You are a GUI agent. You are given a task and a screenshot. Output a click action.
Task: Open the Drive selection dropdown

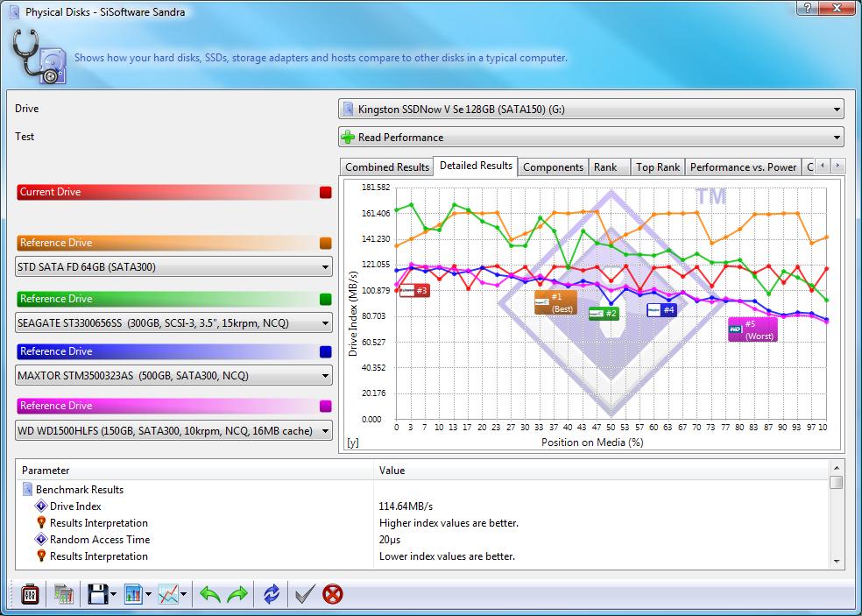pos(591,109)
